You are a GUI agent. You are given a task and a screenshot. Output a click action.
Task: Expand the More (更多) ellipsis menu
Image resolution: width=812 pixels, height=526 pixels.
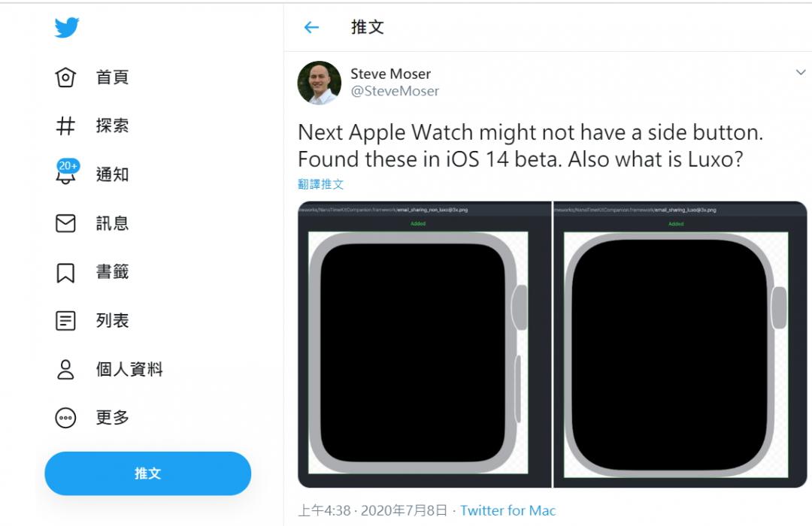66,418
